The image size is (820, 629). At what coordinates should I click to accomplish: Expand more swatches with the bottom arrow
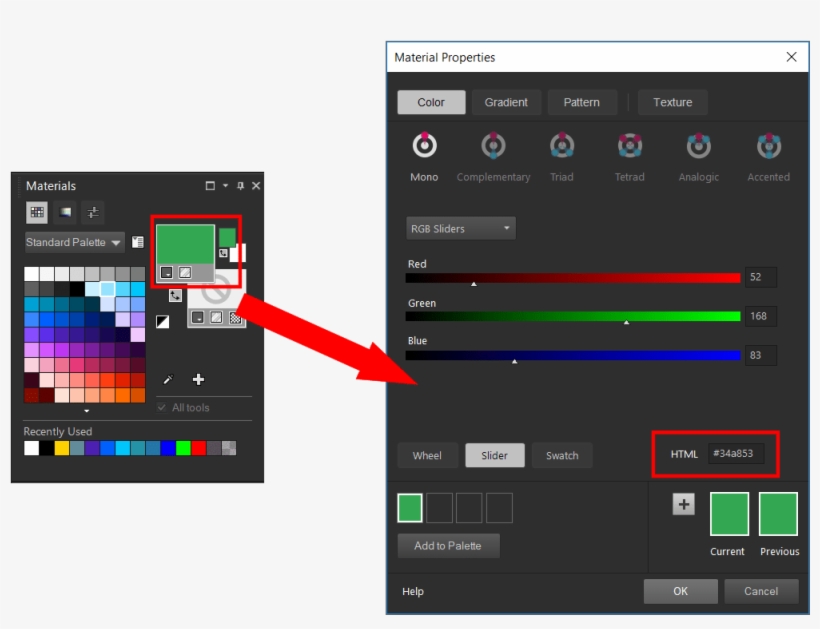(85, 410)
